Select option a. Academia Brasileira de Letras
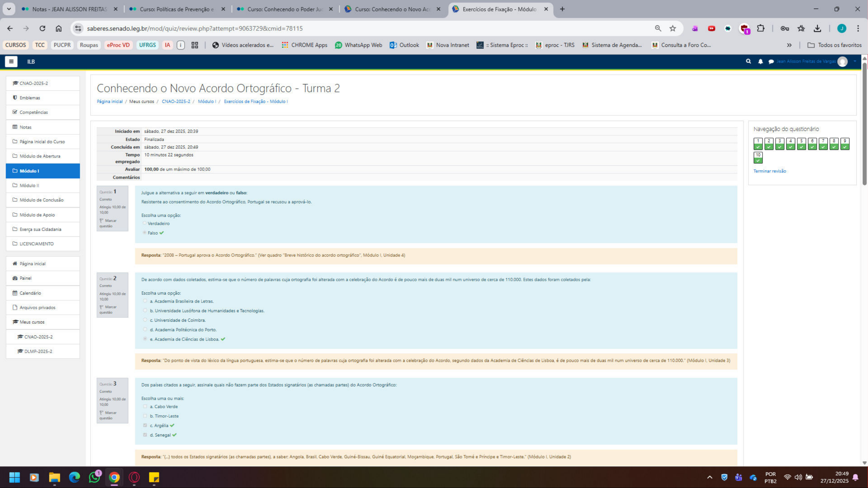Screen dimensions: 868x488 click(x=145, y=301)
